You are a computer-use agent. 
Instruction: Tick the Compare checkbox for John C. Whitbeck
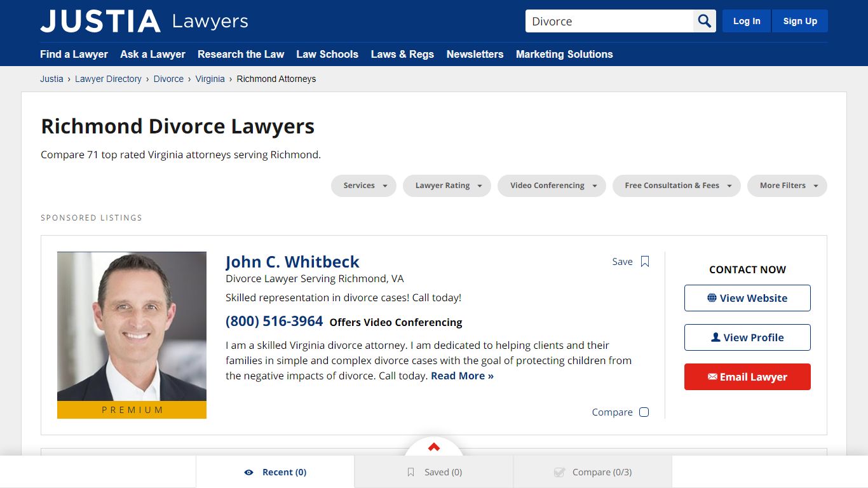[644, 412]
